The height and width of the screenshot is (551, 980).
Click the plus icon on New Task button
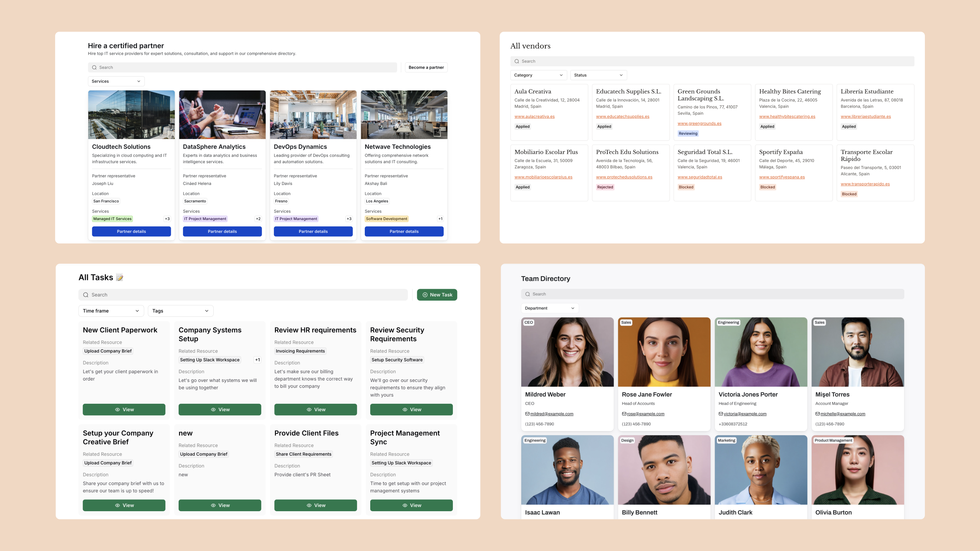point(425,295)
